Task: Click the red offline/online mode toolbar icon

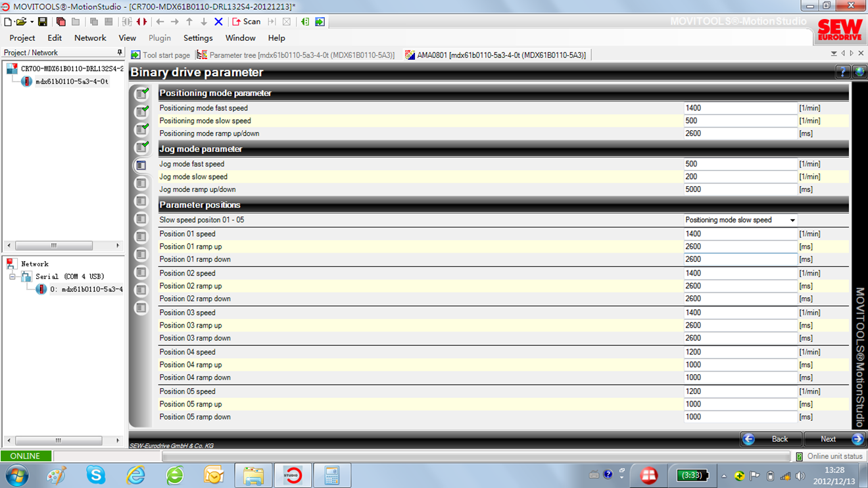Action: [141, 22]
